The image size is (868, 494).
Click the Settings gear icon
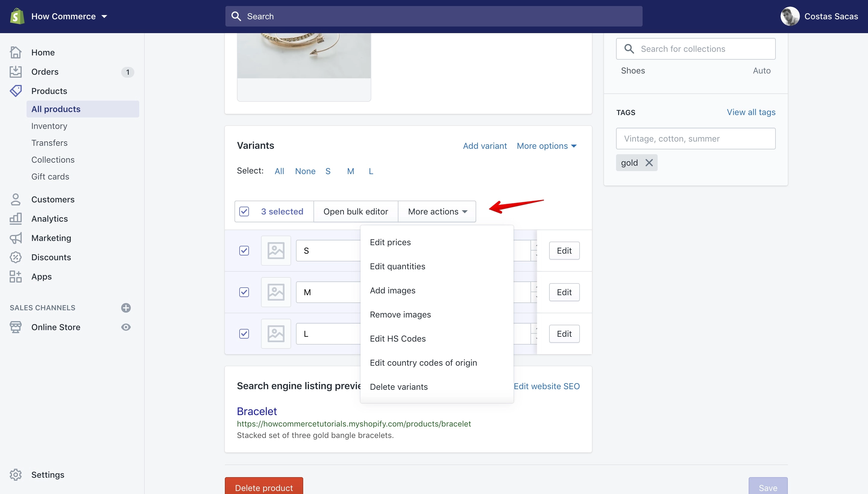pyautogui.click(x=16, y=475)
